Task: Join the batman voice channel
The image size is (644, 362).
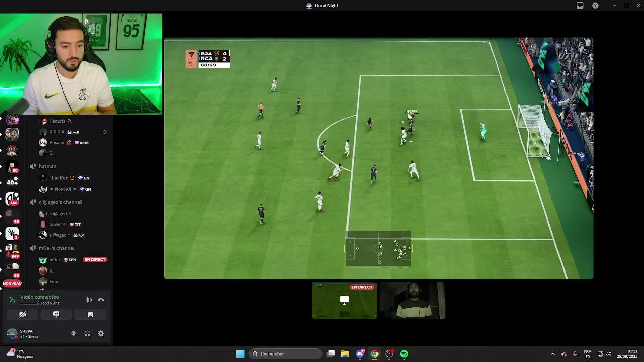Action: [x=47, y=166]
